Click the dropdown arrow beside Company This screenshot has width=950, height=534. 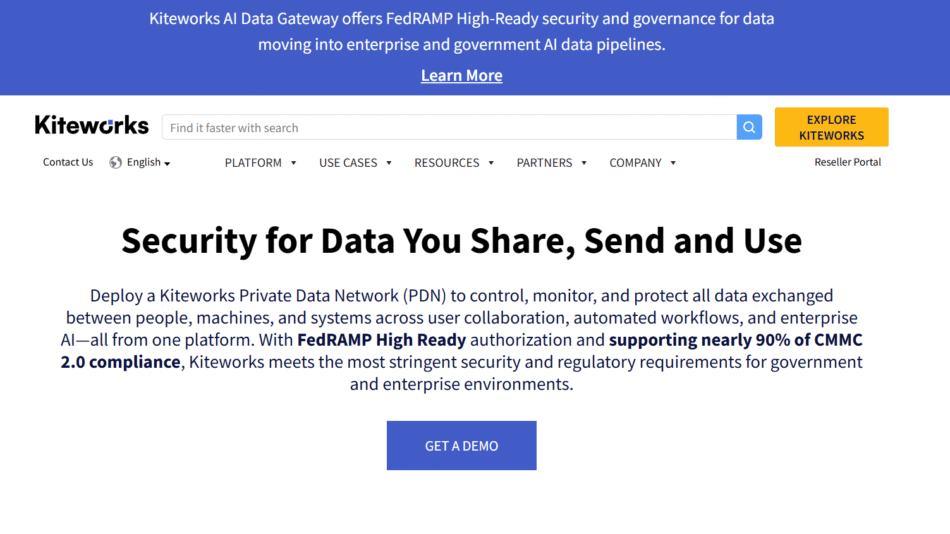coord(673,163)
